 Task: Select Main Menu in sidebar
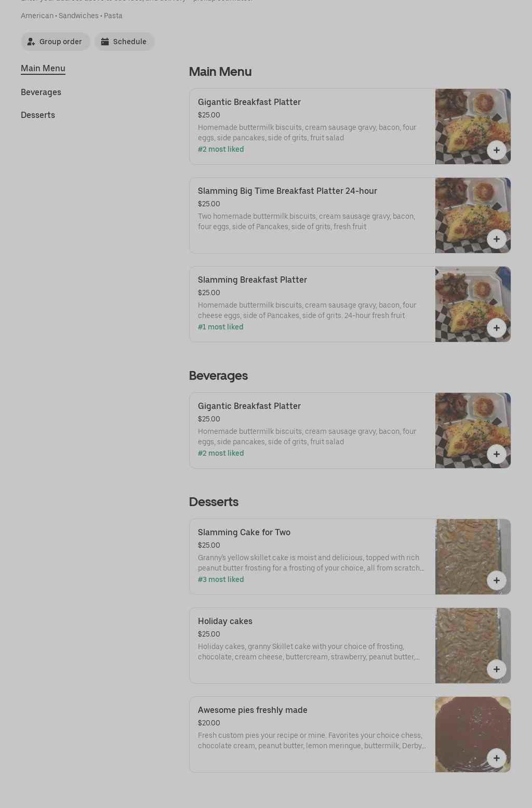coord(43,68)
